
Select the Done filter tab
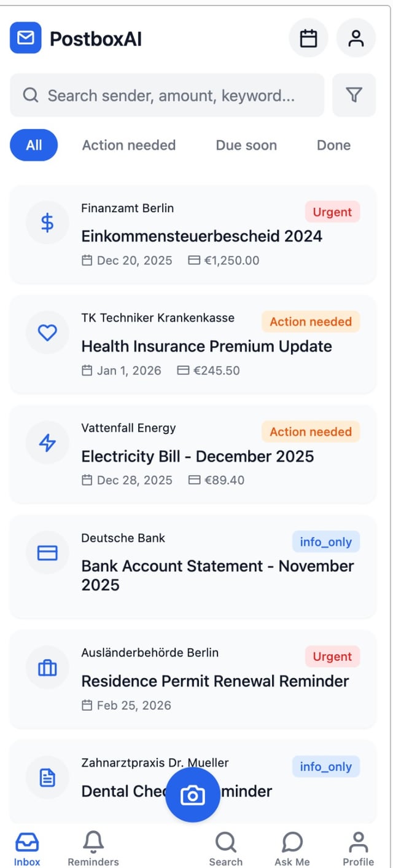point(333,145)
